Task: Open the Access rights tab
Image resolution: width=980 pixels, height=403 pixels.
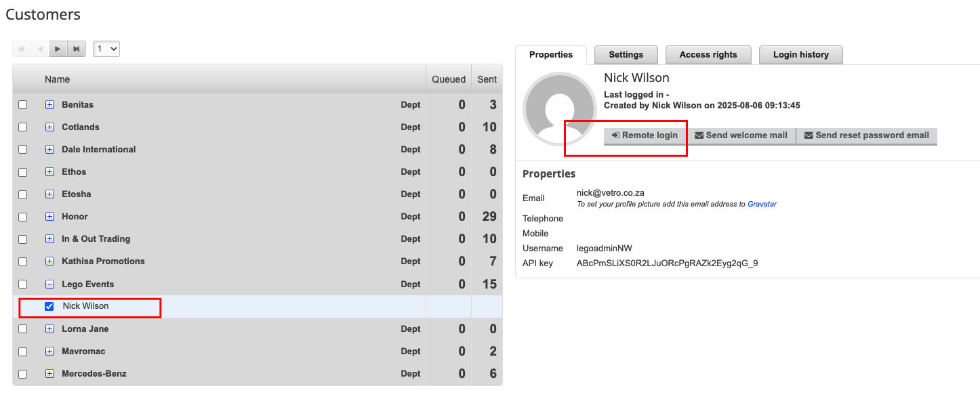Action: pos(708,55)
